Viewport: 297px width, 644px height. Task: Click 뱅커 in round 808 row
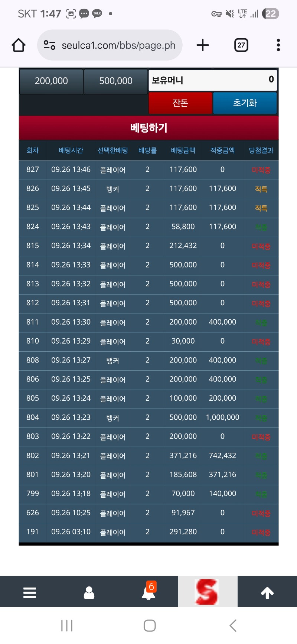point(112,361)
